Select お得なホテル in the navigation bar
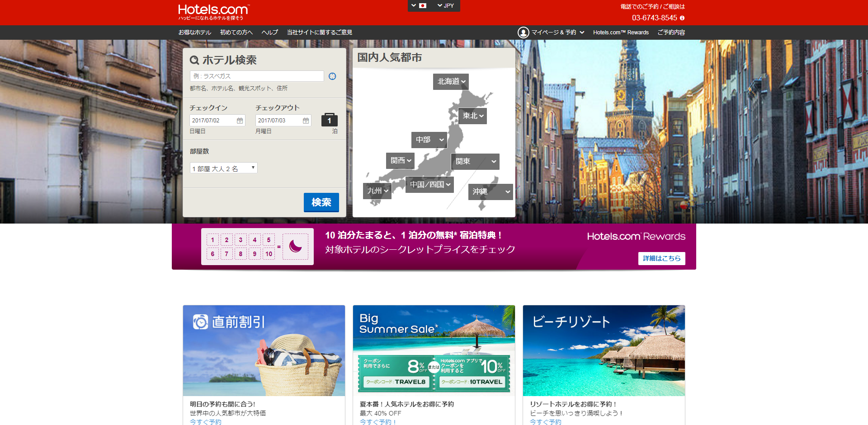This screenshot has width=868, height=425. point(195,32)
